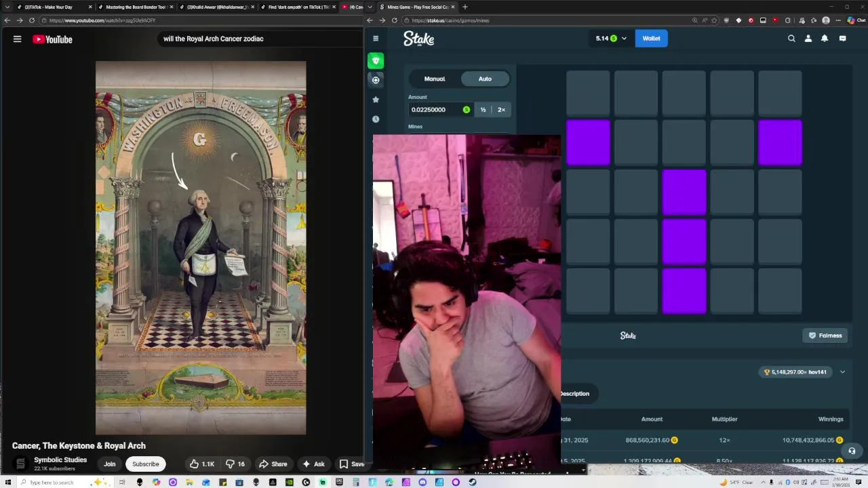Close the TikTok - Make Your Day tab
The height and width of the screenshot is (488, 868).
tap(90, 7)
